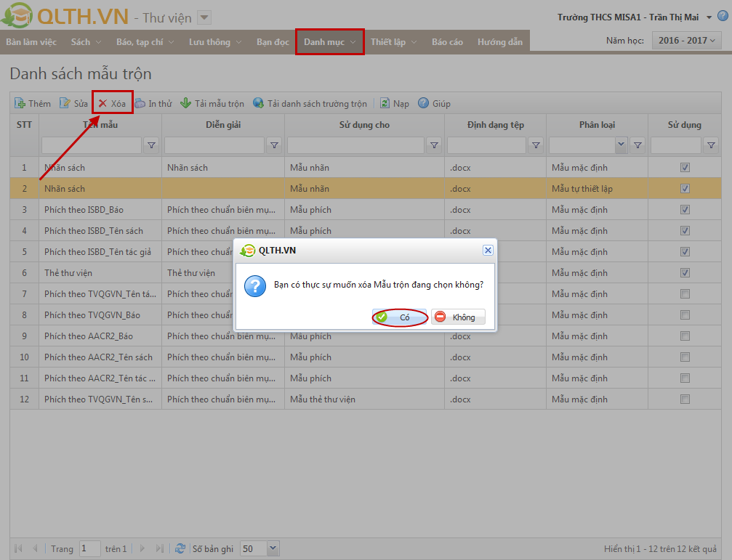Viewport: 732px width, 560px height.
Task: Open the Năm học 2016 - 2017 dropdown
Action: tap(686, 41)
